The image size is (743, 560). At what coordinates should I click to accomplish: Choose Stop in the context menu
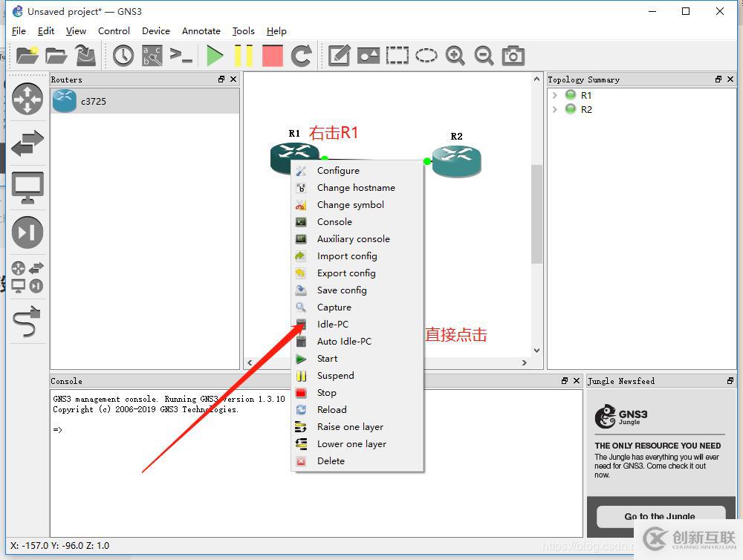coord(357,393)
